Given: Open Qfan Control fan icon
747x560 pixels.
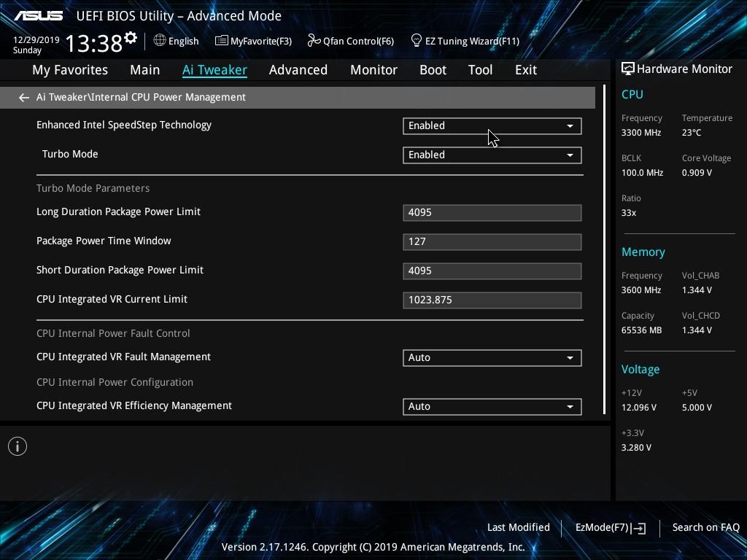Looking at the screenshot, I should point(314,41).
